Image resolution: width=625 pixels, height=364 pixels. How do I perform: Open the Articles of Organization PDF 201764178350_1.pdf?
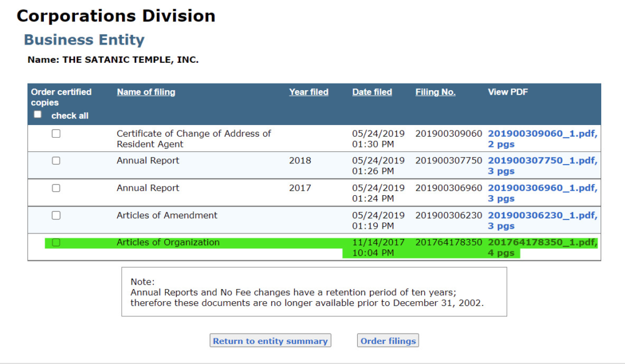click(541, 247)
